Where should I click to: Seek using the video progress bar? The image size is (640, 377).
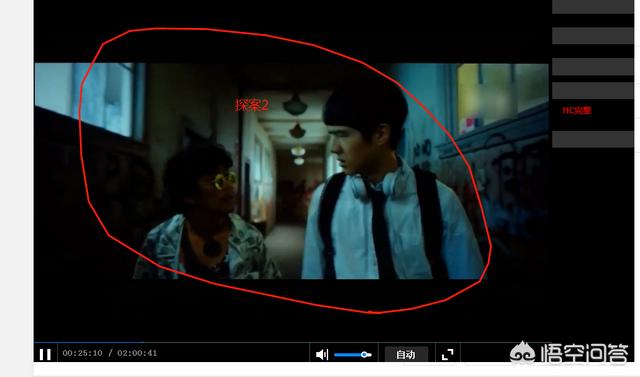coord(293,342)
